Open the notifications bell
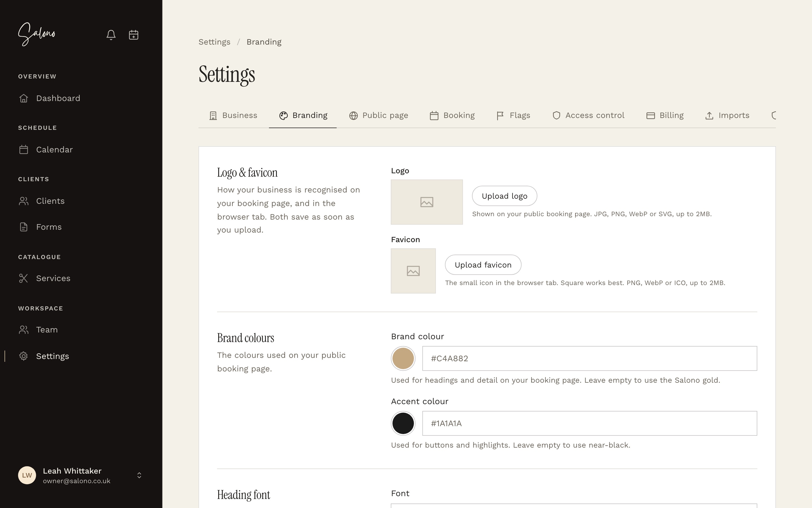Image resolution: width=812 pixels, height=508 pixels. (x=111, y=35)
